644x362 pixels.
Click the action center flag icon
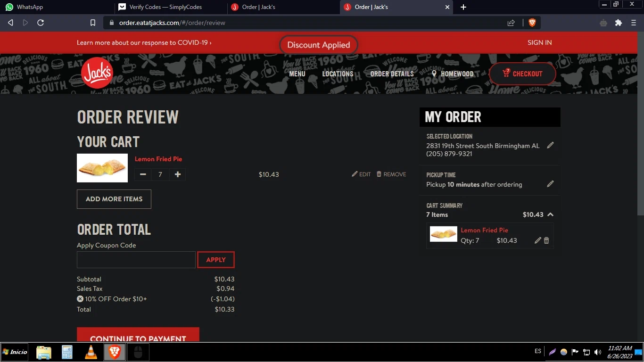(575, 352)
